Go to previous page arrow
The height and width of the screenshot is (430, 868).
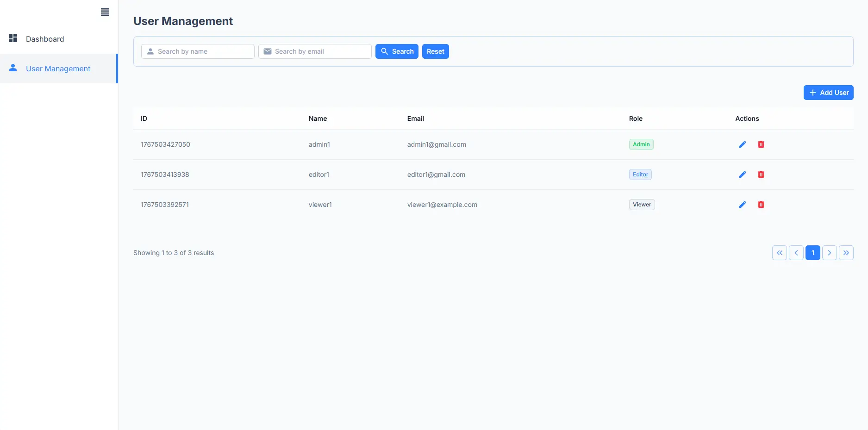796,253
